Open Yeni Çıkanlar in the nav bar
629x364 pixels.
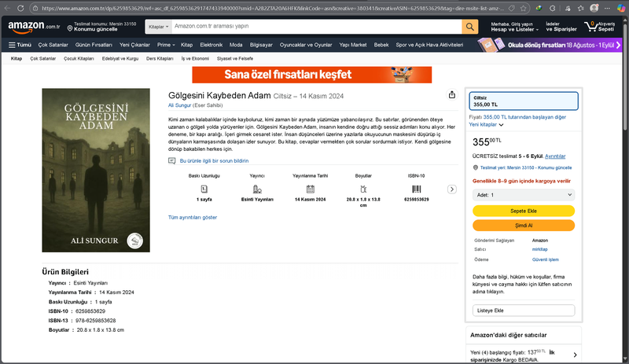[x=134, y=45]
